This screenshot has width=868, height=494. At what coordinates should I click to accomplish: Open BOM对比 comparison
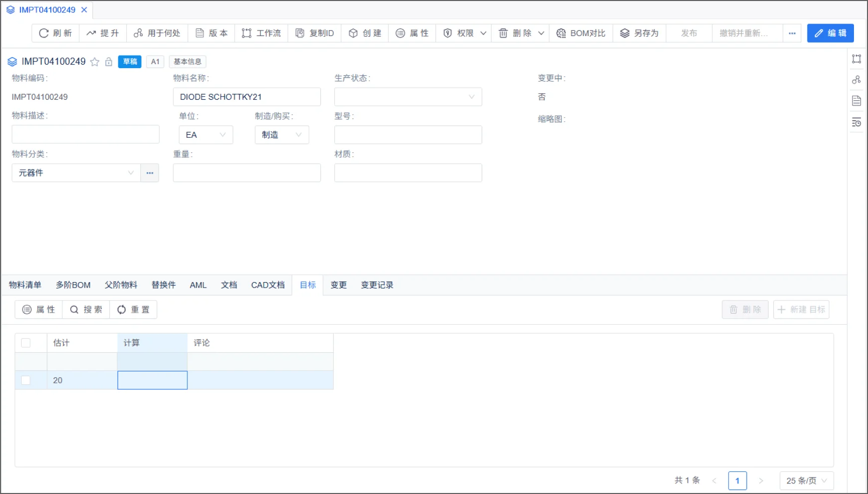tap(581, 33)
